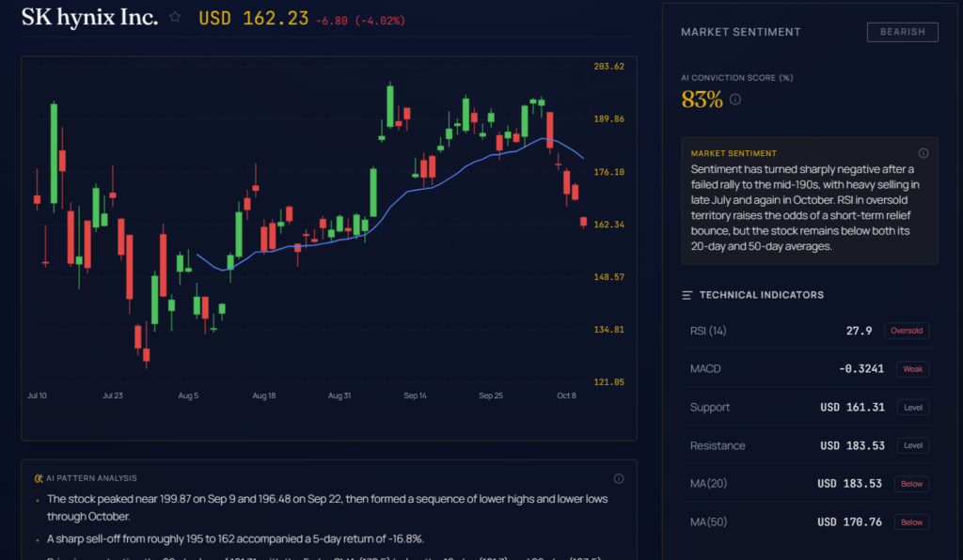This screenshot has width=963, height=560.
Task: Click the MA(50) value USD 170.76
Action: 849,522
